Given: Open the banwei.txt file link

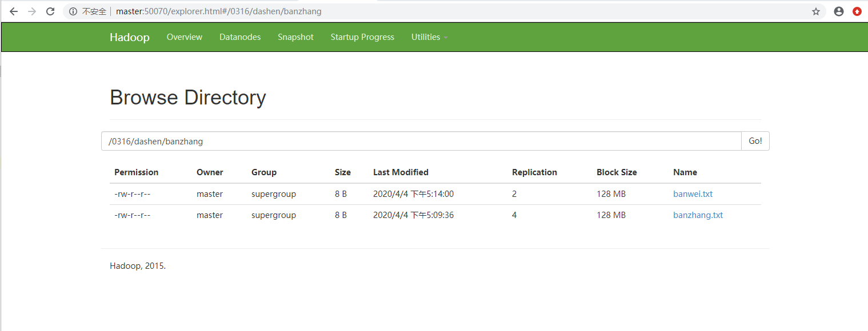Looking at the screenshot, I should [x=693, y=194].
